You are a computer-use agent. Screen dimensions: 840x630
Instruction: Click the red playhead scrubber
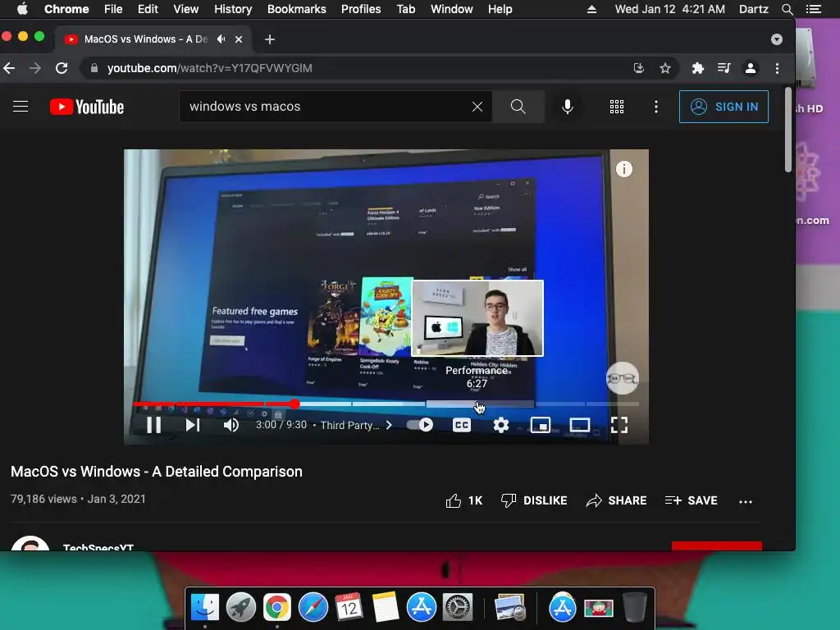(294, 404)
